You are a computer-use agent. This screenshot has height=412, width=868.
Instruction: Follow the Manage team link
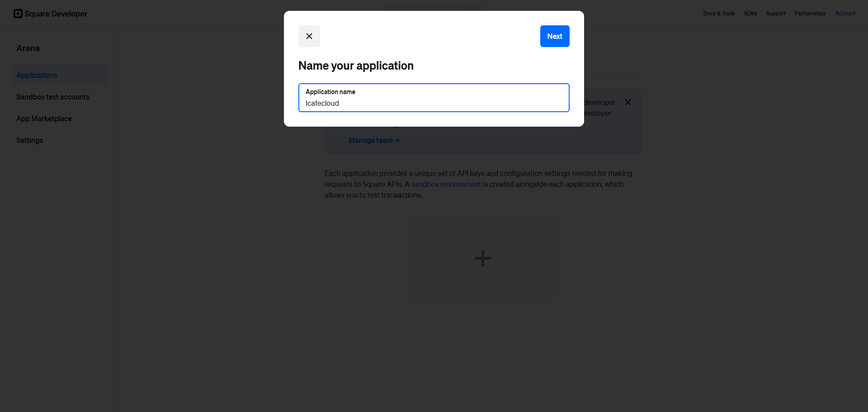(374, 140)
